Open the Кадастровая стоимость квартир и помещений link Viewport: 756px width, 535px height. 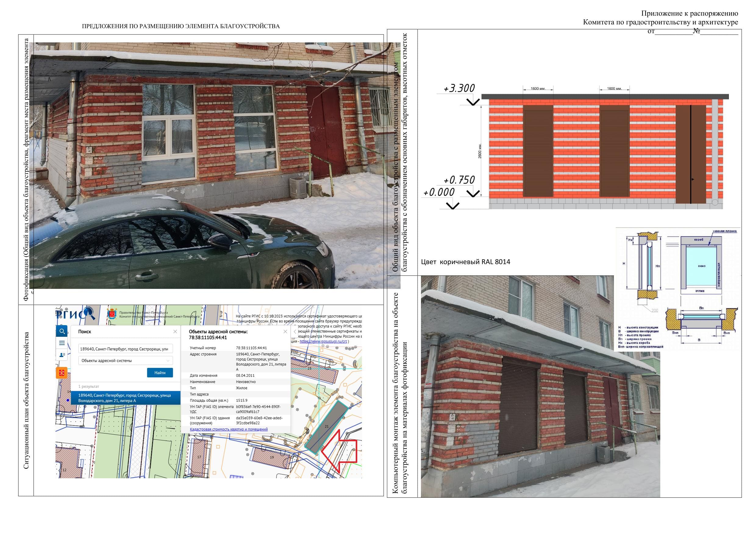pos(229,429)
